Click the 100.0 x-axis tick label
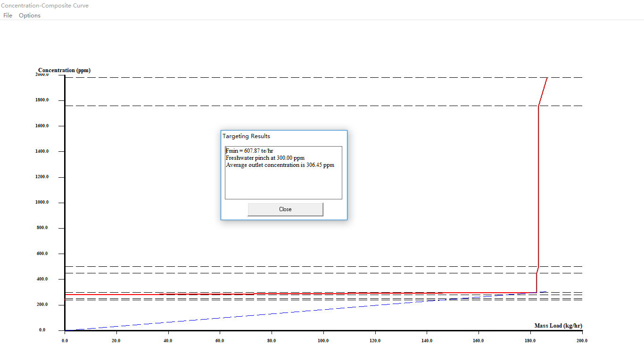This screenshot has height=362, width=644. tap(323, 340)
